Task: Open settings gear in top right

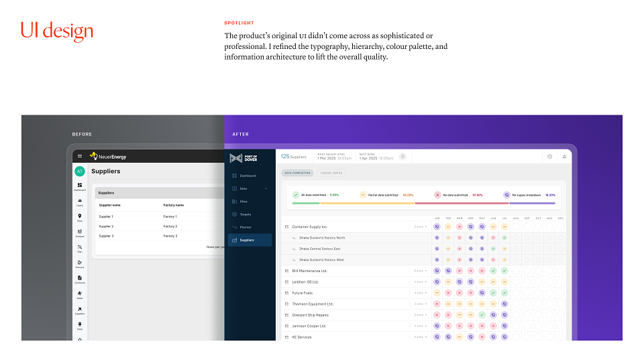Action: [549, 156]
